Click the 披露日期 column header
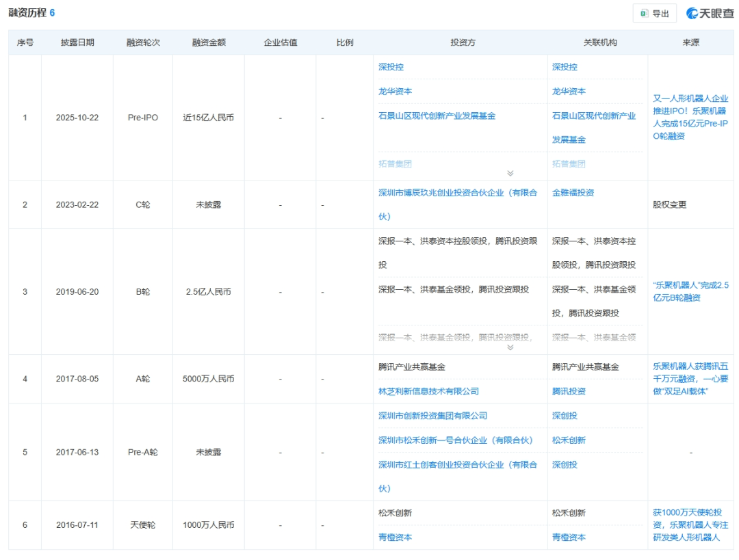This screenshot has height=560, width=739. (77, 42)
